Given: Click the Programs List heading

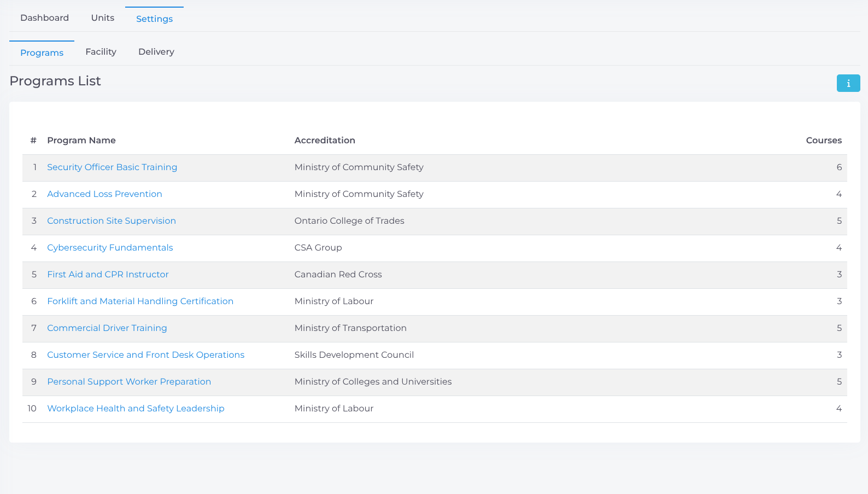Looking at the screenshot, I should click(x=55, y=82).
